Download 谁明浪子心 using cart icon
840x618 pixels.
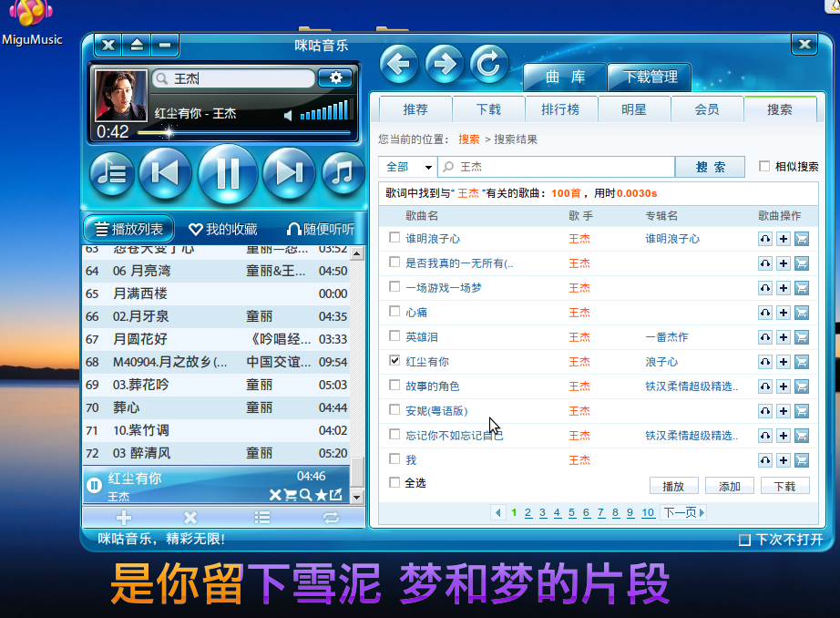(x=802, y=239)
